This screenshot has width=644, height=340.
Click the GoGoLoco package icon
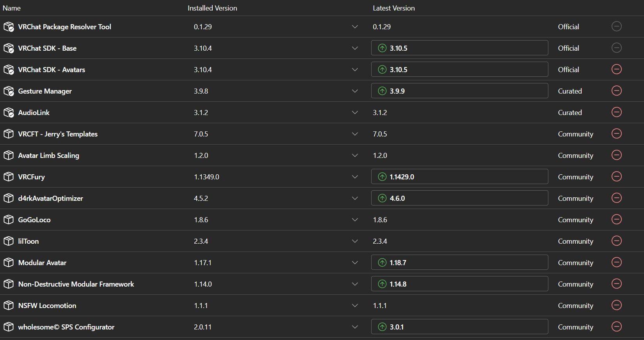pyautogui.click(x=9, y=220)
